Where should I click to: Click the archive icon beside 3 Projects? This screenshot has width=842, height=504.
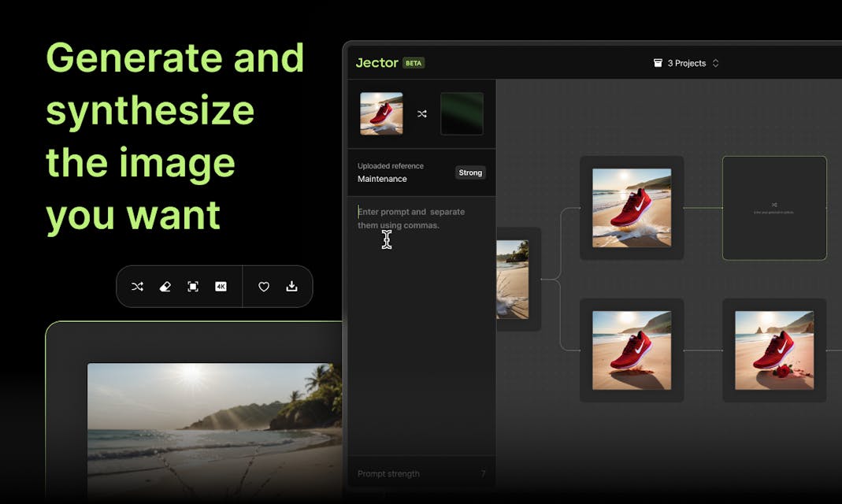(658, 63)
